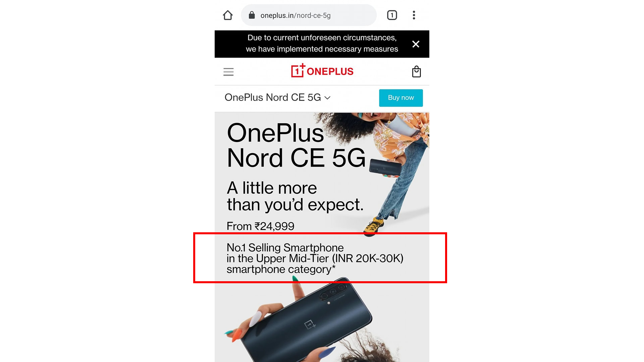Screen dimensions: 644x362
Task: Read the unforeseen circumstances notice text
Action: pos(322,43)
